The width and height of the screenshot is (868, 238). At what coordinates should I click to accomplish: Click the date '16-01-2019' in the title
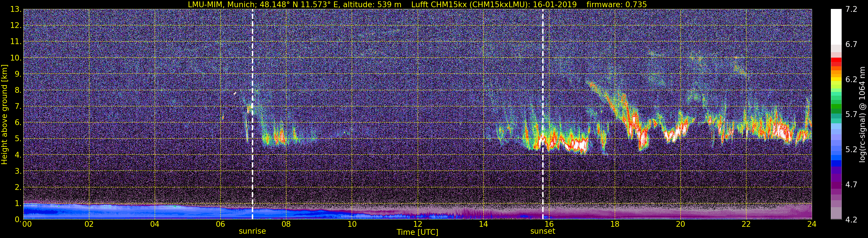coord(555,4)
